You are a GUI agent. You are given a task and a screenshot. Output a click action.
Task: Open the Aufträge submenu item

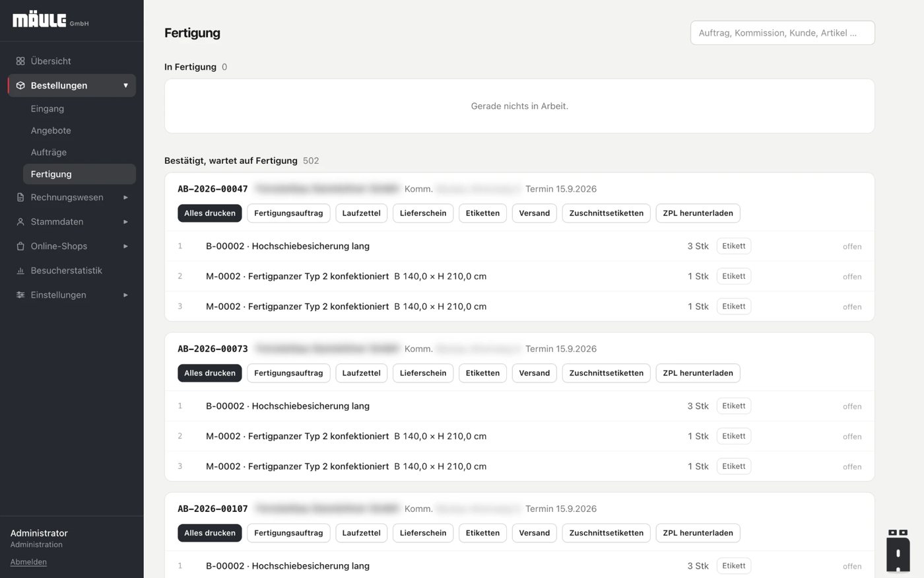point(79,153)
